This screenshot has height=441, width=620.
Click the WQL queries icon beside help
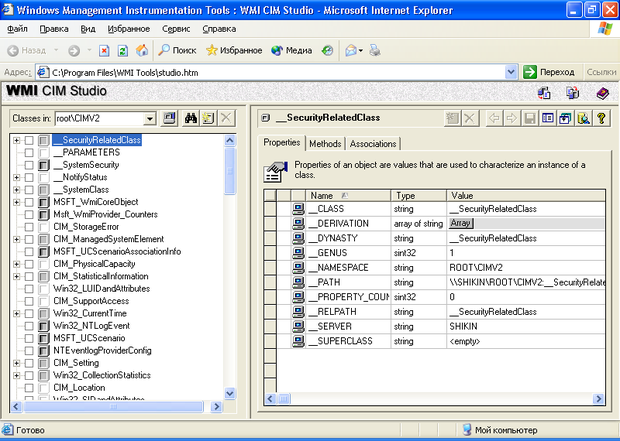click(584, 118)
